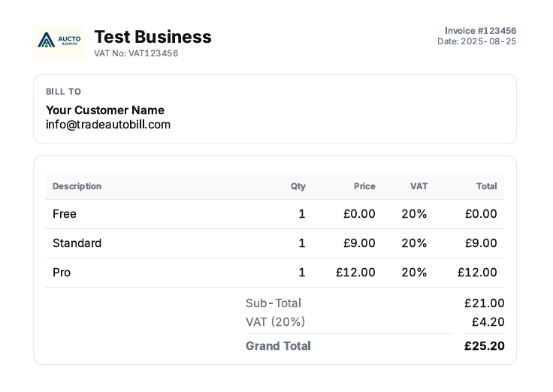Image resolution: width=553 pixels, height=392 pixels.
Task: Click the Description column header
Action: 77,186
